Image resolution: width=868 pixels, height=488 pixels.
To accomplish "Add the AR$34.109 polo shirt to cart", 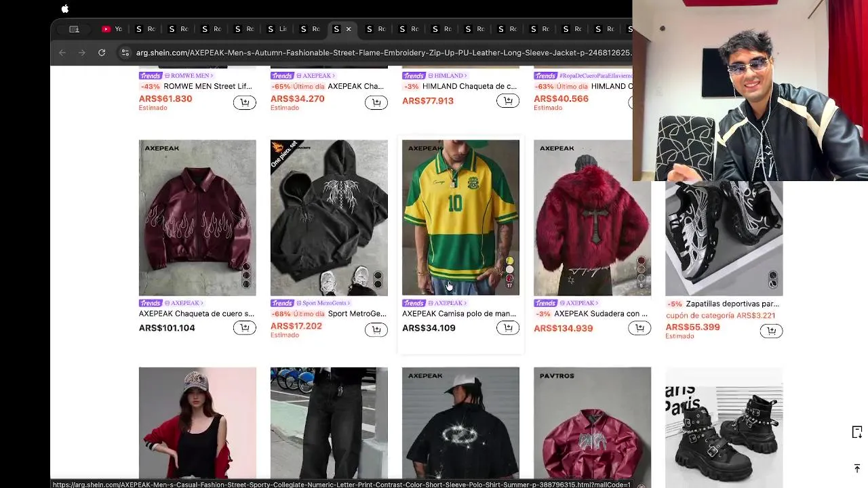I will coord(508,328).
